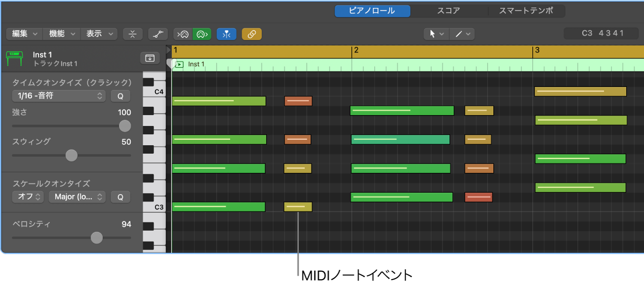Select the automation curve icon
This screenshot has height=288, width=644.
click(x=158, y=34)
